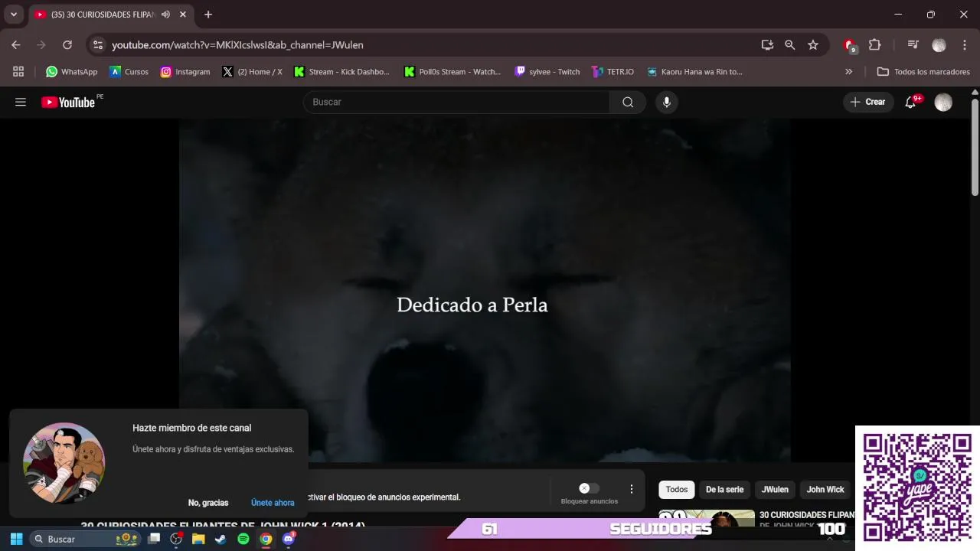The image size is (980, 551).
Task: Toggle the Bloquear anuncios switch
Action: click(589, 488)
